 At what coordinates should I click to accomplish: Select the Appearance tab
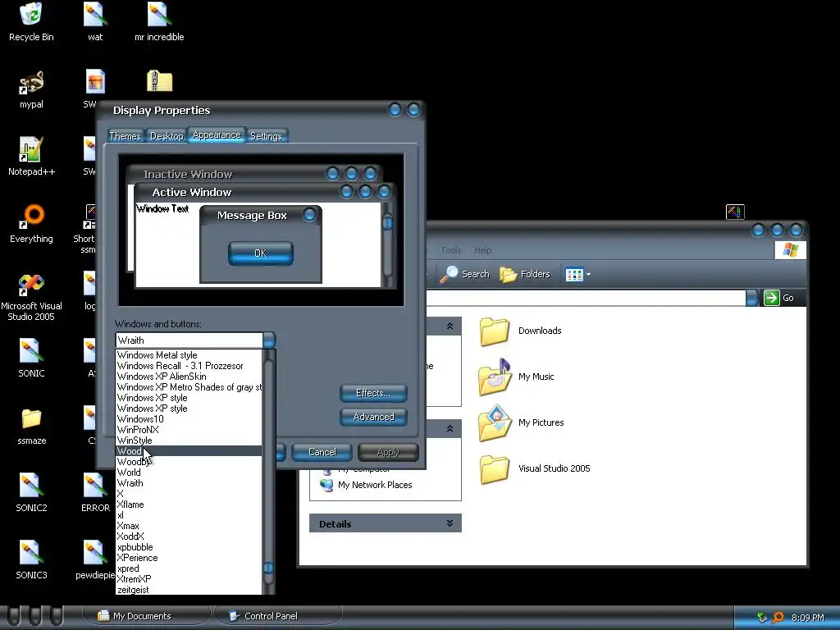[217, 135]
